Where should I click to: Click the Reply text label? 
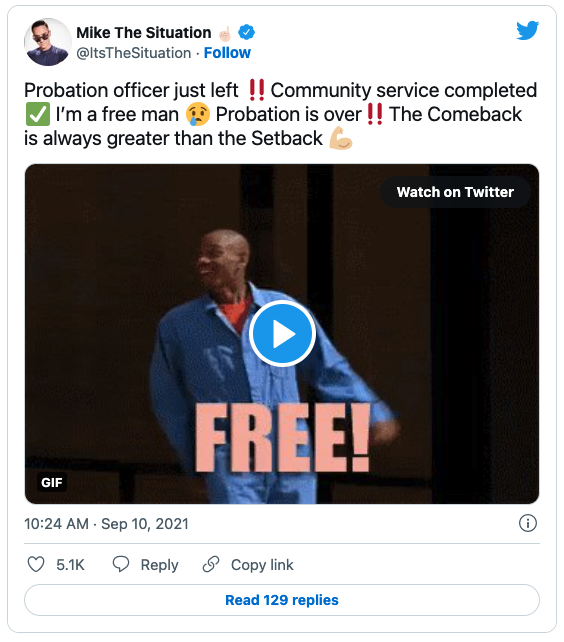[159, 565]
